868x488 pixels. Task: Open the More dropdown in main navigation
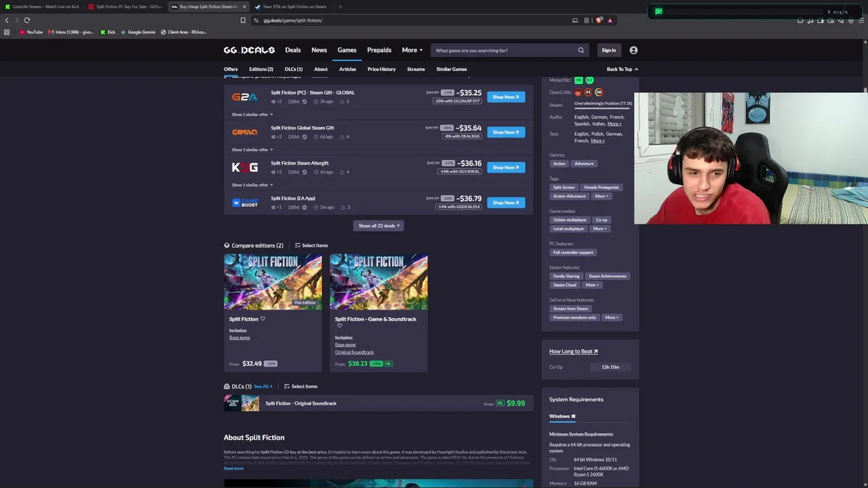click(412, 50)
